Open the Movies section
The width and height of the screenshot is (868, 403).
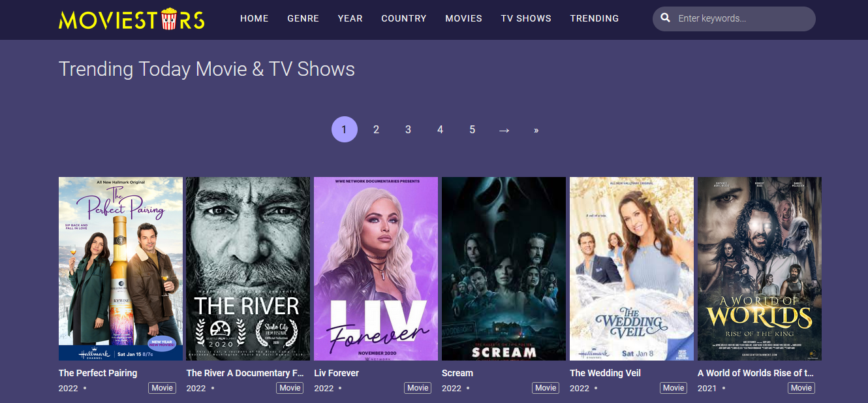pyautogui.click(x=464, y=18)
